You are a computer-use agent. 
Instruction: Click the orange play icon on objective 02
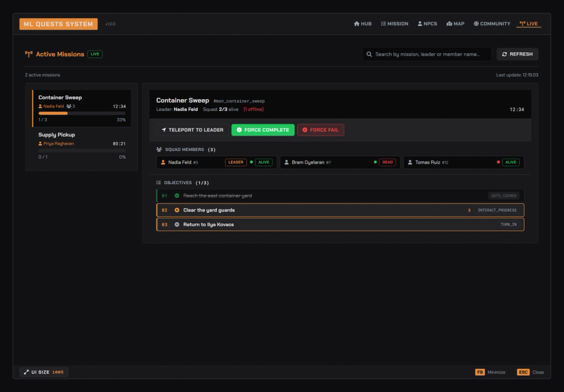click(x=177, y=210)
